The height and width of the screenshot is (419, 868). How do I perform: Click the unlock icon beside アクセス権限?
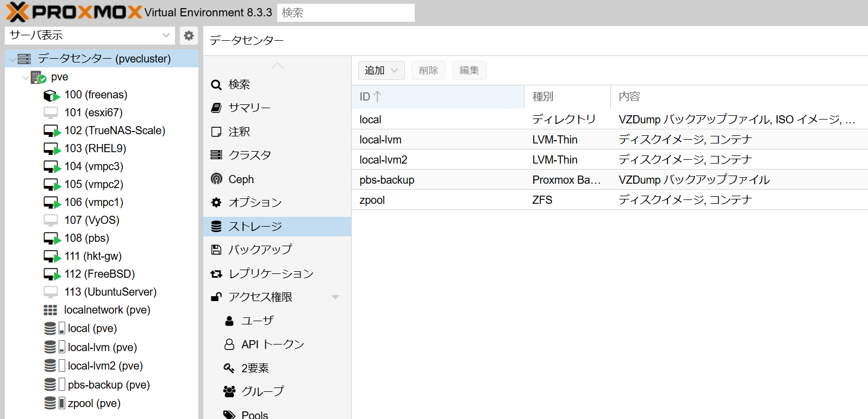[x=216, y=297]
